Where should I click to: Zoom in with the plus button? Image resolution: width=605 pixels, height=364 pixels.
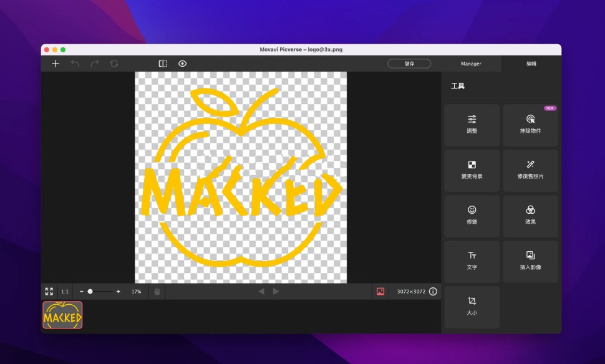tap(118, 292)
